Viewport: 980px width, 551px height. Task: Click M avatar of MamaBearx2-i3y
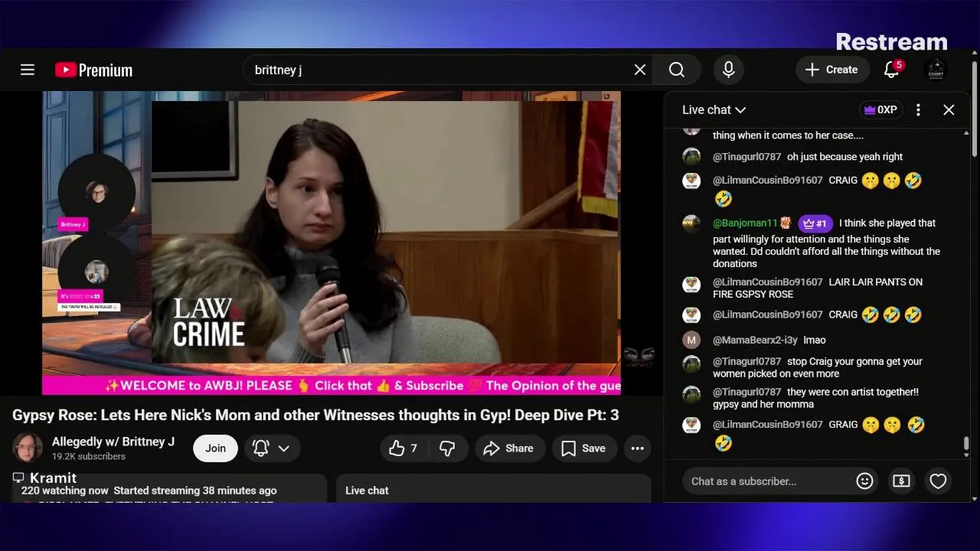(x=691, y=340)
